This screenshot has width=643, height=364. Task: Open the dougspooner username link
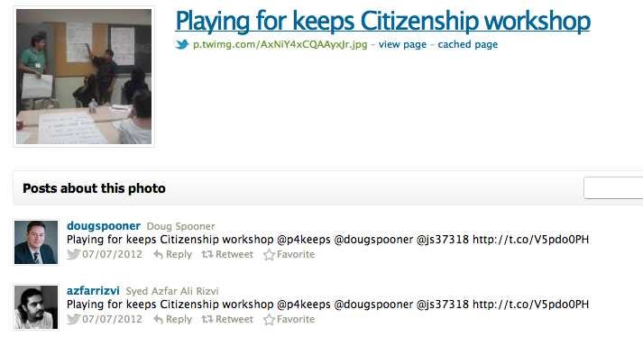coord(104,226)
